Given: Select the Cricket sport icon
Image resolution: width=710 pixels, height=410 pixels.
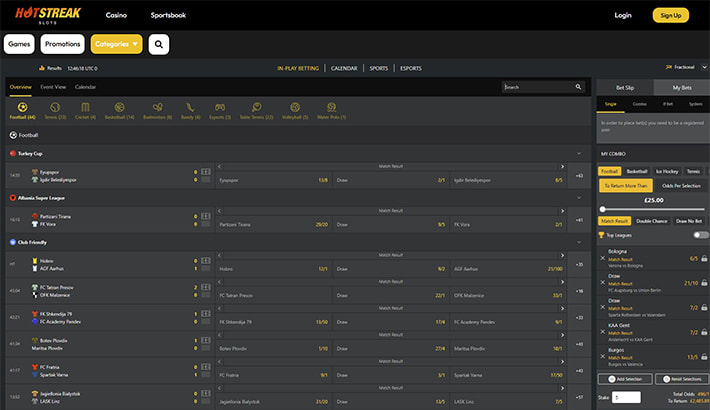Looking at the screenshot, I should point(86,108).
